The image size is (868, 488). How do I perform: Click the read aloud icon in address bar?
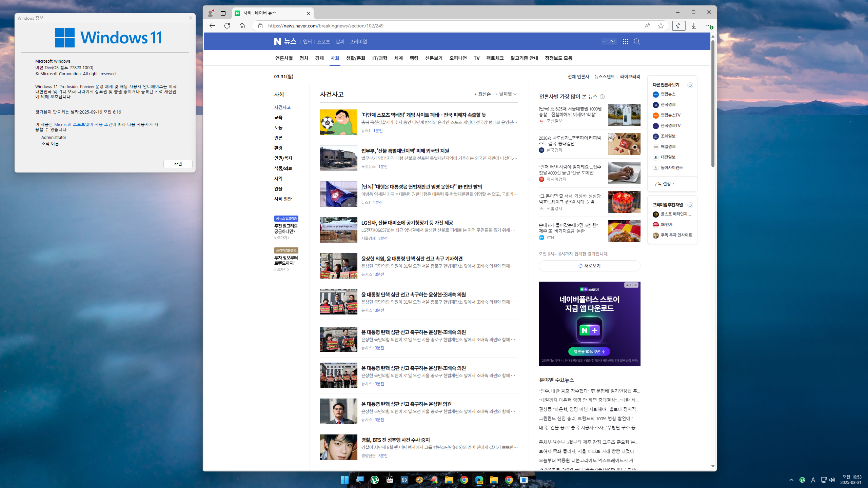click(x=647, y=26)
